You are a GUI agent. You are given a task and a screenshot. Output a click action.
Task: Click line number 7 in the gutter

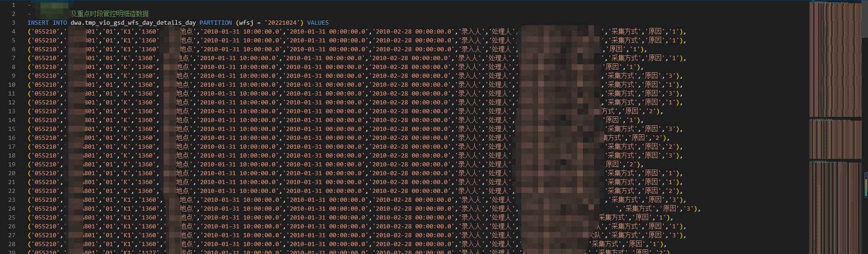[x=14, y=58]
